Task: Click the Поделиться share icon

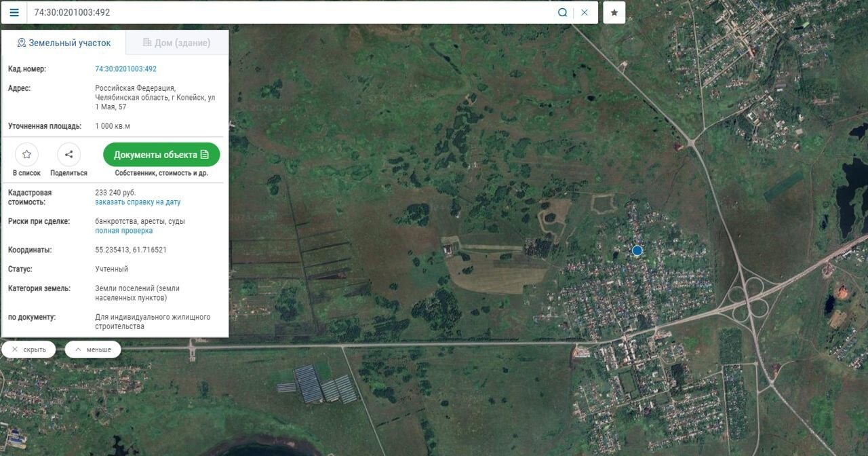Action: pyautogui.click(x=68, y=155)
